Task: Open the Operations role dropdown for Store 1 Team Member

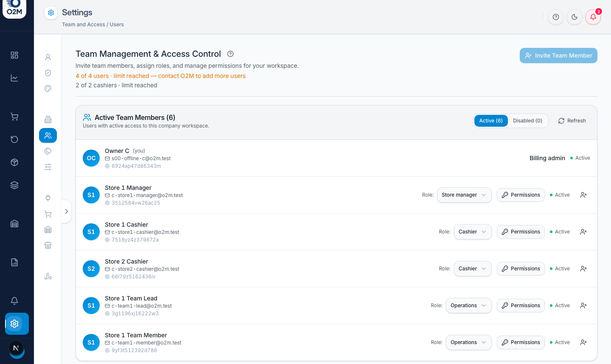Action: coord(468,342)
